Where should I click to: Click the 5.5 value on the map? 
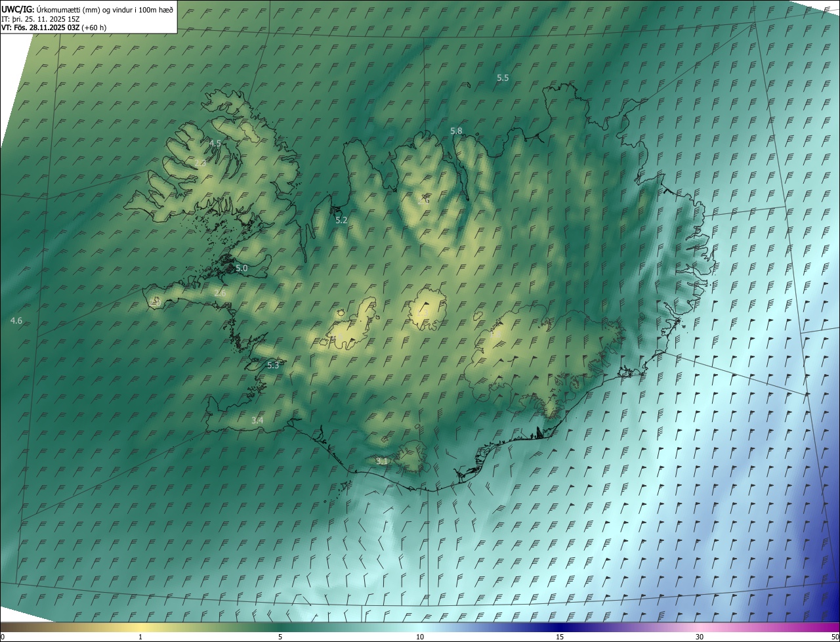click(503, 77)
